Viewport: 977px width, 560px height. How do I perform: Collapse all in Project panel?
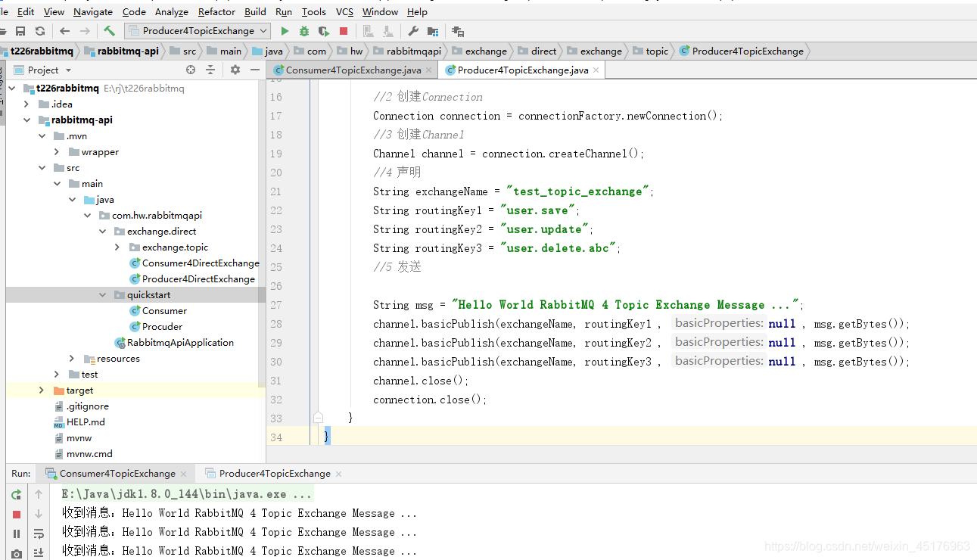[x=210, y=70]
